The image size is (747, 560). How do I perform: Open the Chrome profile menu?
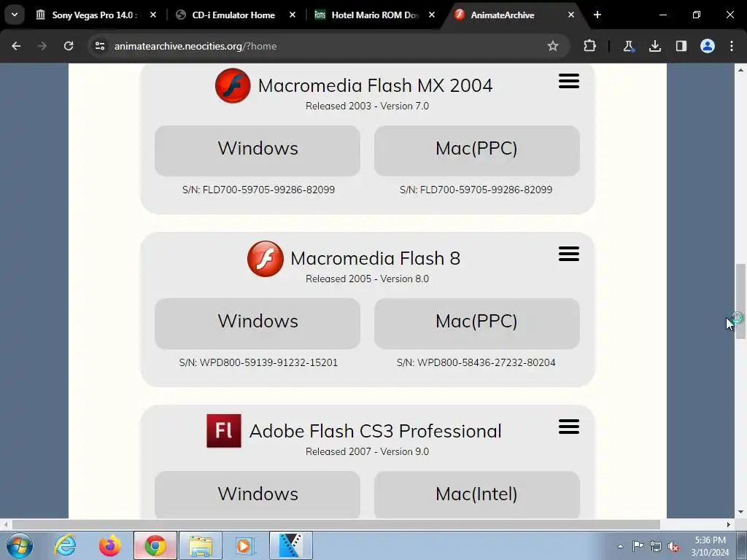coord(708,46)
